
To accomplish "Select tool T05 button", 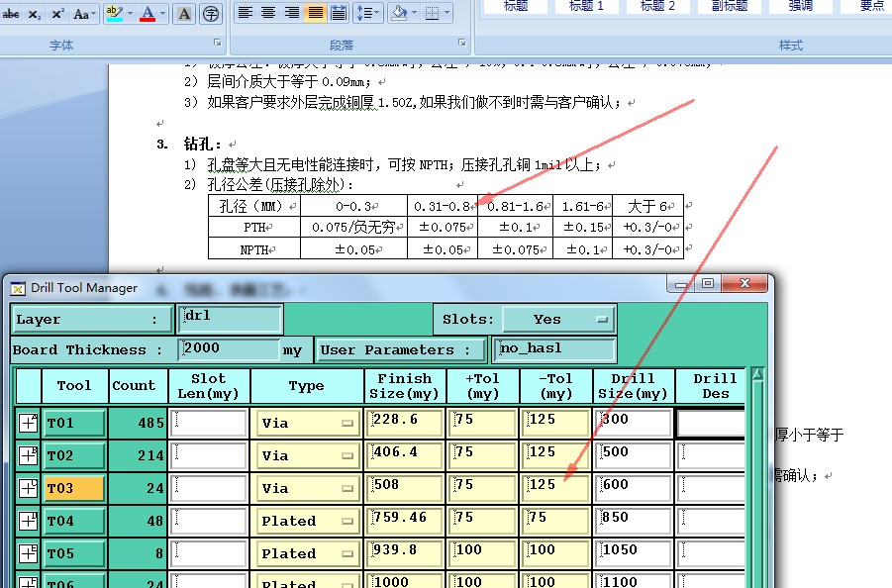I will click(74, 553).
